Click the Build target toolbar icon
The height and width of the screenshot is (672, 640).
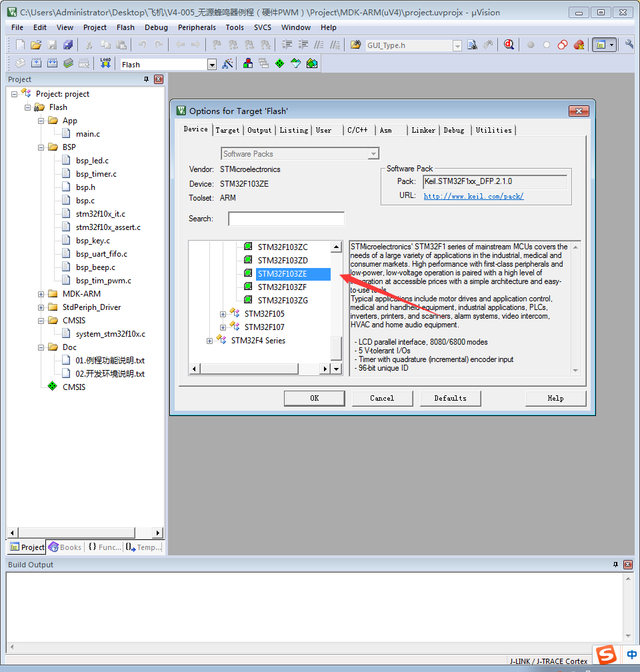click(37, 64)
